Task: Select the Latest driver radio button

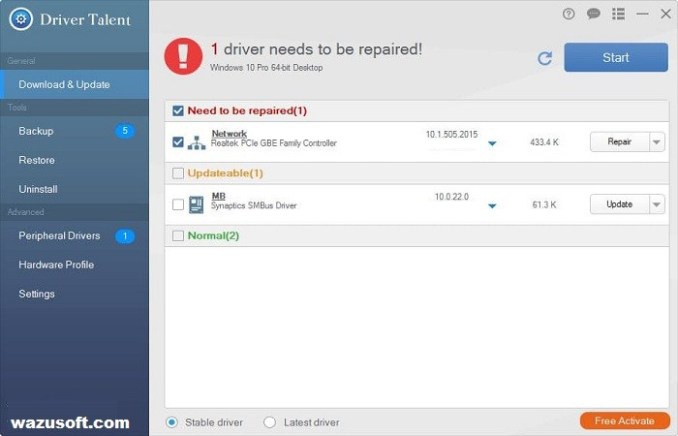Action: tap(269, 422)
